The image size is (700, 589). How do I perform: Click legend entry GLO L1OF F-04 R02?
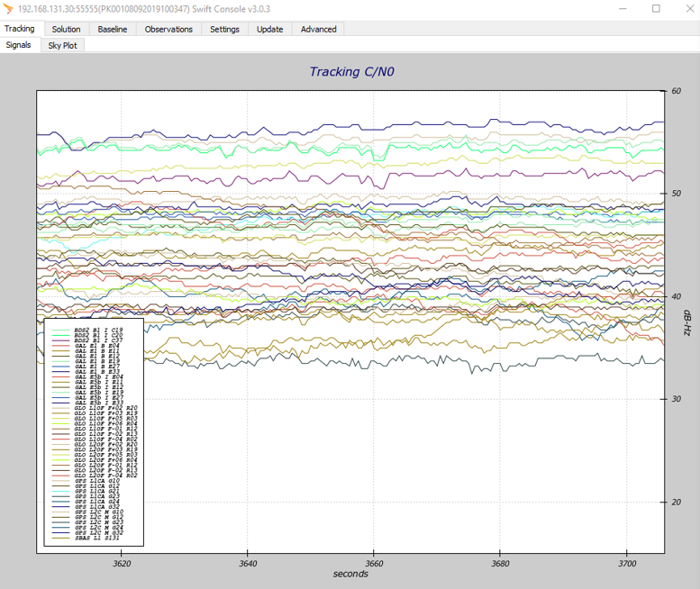pos(95,439)
